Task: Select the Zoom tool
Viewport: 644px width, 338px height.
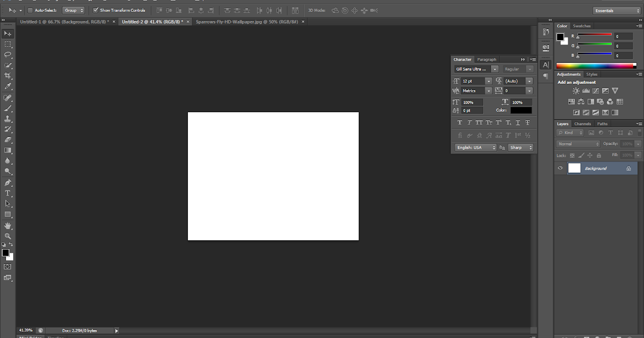Action: 8,236
